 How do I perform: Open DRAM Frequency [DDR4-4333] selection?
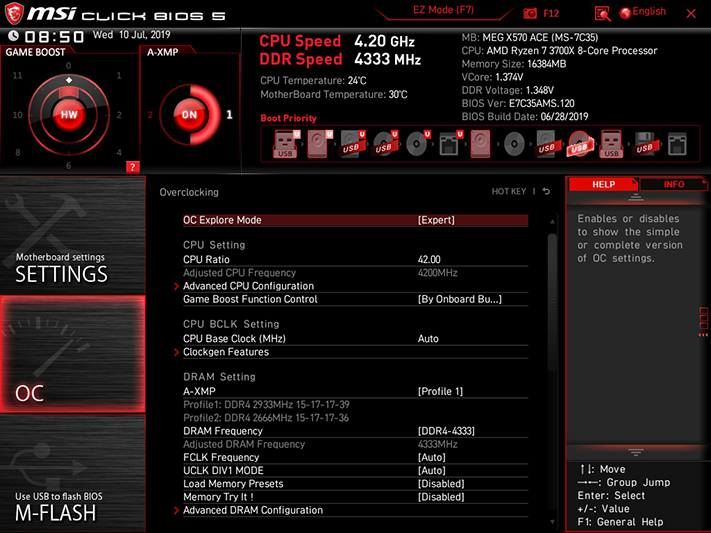(356, 431)
